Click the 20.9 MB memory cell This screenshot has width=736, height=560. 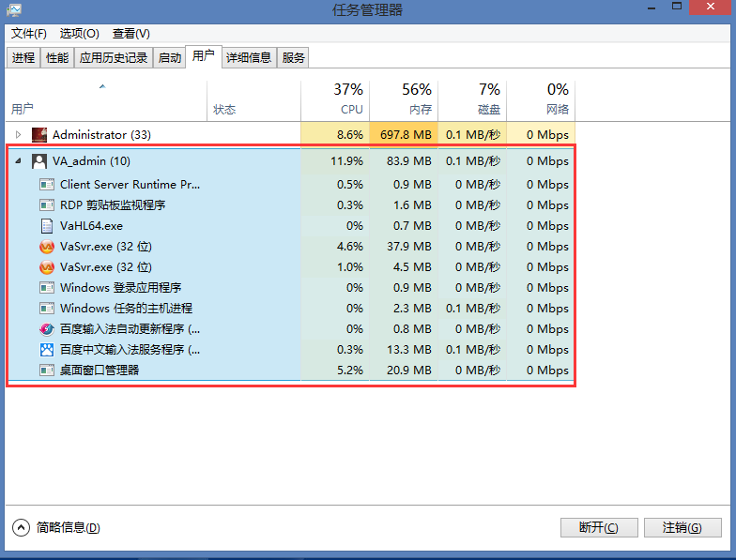[404, 371]
